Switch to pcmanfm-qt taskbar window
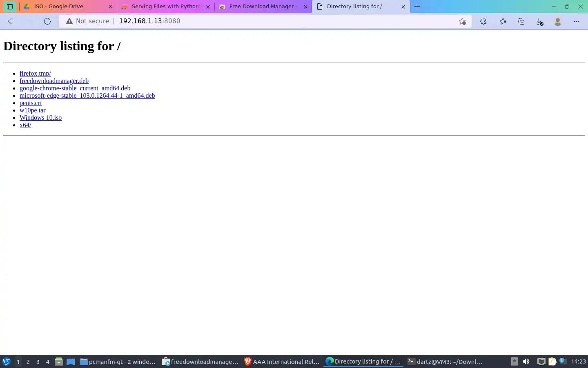The image size is (588, 368). click(118, 361)
